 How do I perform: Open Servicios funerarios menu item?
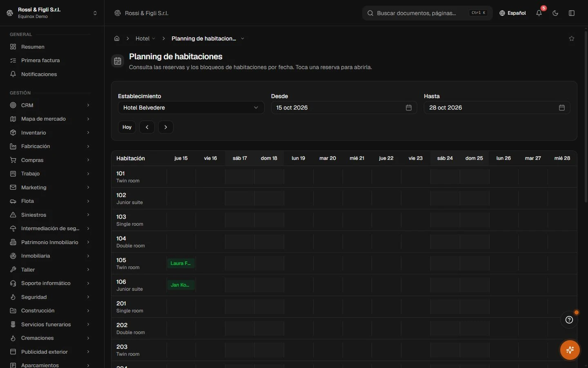(50, 325)
